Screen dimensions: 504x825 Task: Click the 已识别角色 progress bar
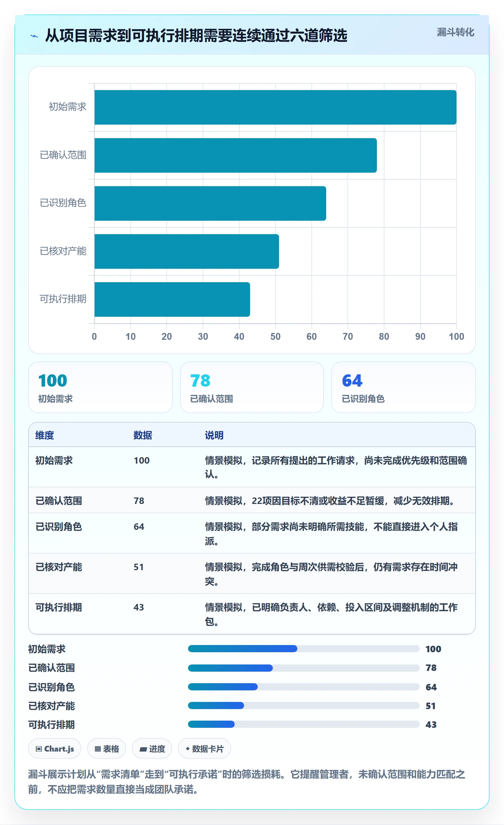tap(303, 687)
